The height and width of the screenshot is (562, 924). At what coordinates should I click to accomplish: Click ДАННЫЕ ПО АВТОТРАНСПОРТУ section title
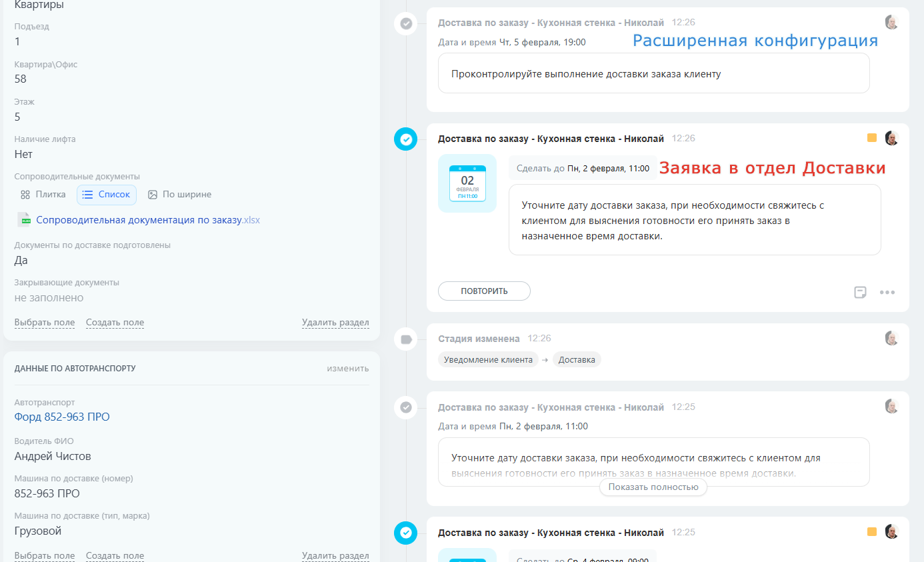(x=75, y=369)
